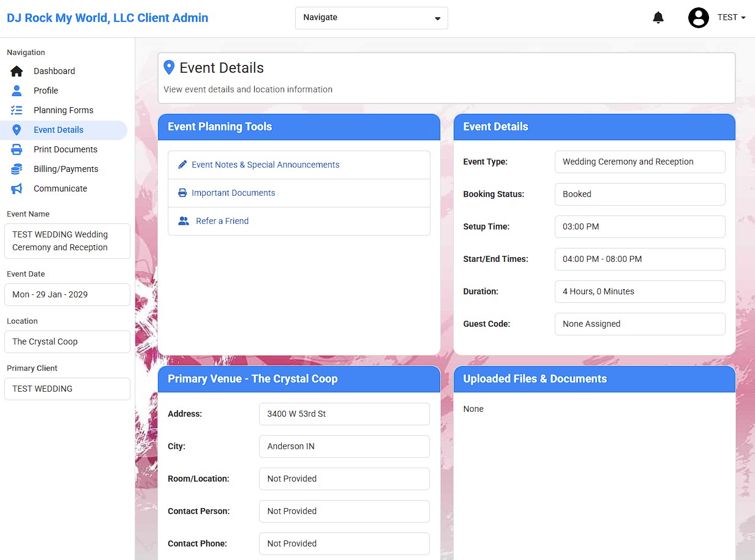Image resolution: width=755 pixels, height=560 pixels.
Task: Open Print Documents in sidebar
Action: pyautogui.click(x=66, y=149)
